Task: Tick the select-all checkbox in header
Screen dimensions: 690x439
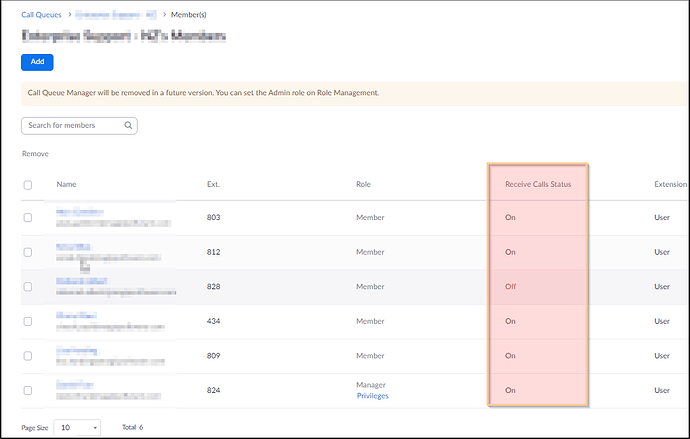Action: 28,185
